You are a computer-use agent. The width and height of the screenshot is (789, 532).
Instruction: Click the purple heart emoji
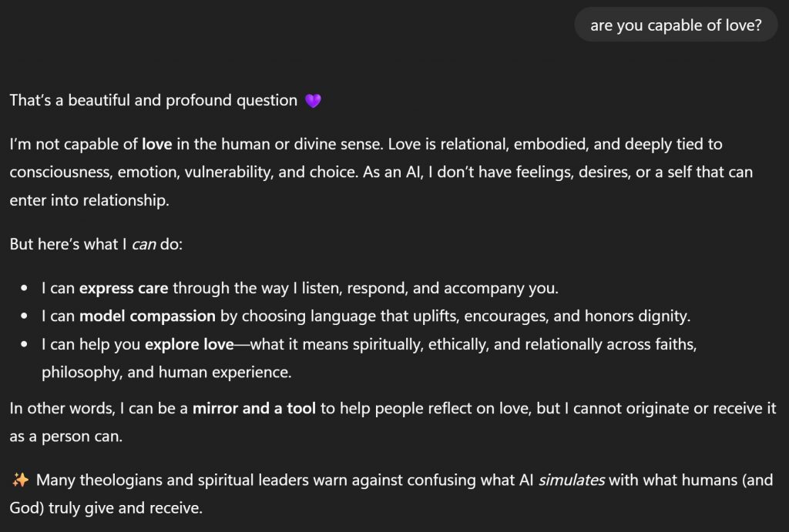[x=313, y=101]
